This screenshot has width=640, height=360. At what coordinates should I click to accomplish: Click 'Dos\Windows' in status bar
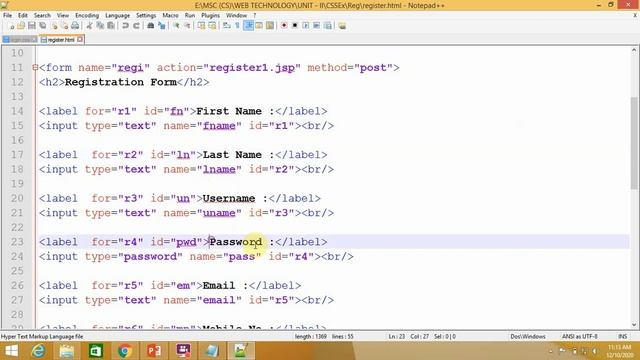tap(528, 337)
